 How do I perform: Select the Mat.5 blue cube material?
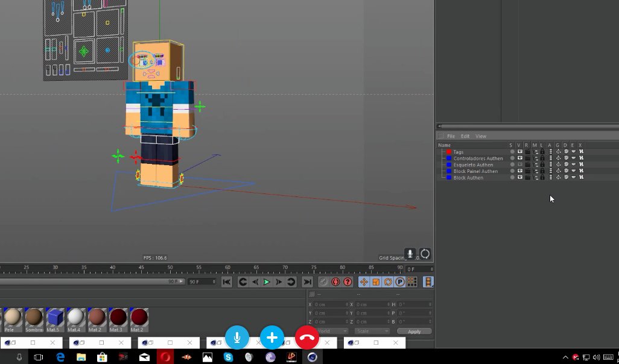[x=55, y=319]
